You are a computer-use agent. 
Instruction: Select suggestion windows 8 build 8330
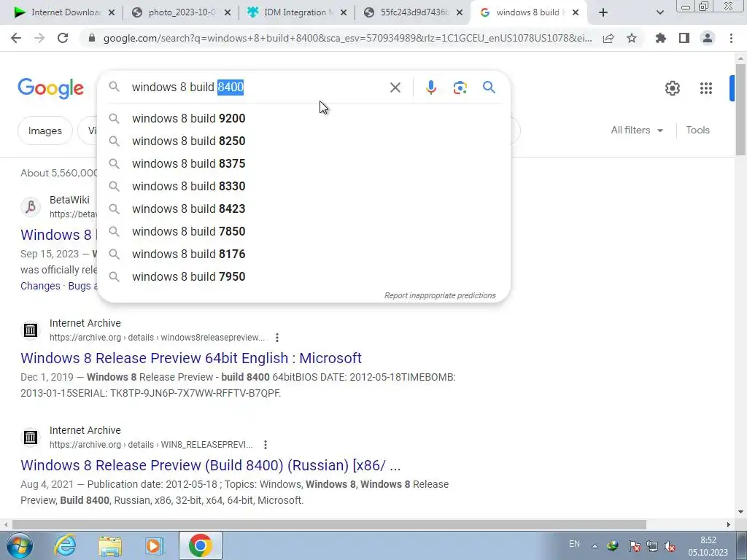[x=304, y=186]
